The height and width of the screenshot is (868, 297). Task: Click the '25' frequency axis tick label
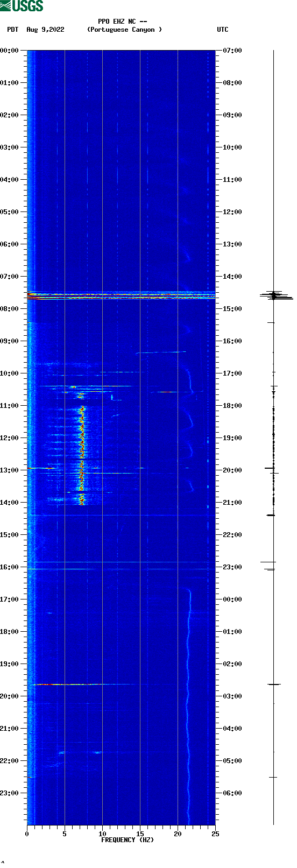click(x=215, y=834)
